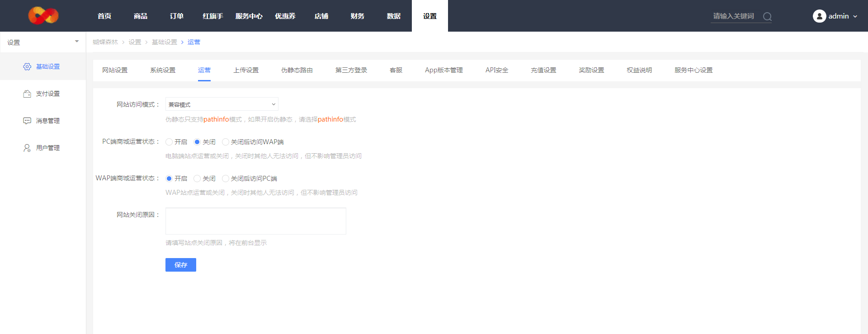Switch to the 客服 tab
Screen dimensions: 868x334
(x=396, y=70)
